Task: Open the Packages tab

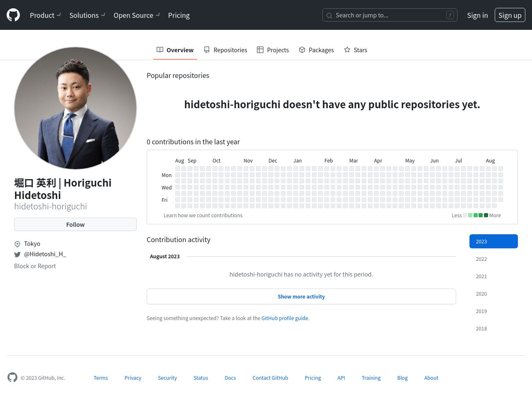Action: [x=316, y=50]
